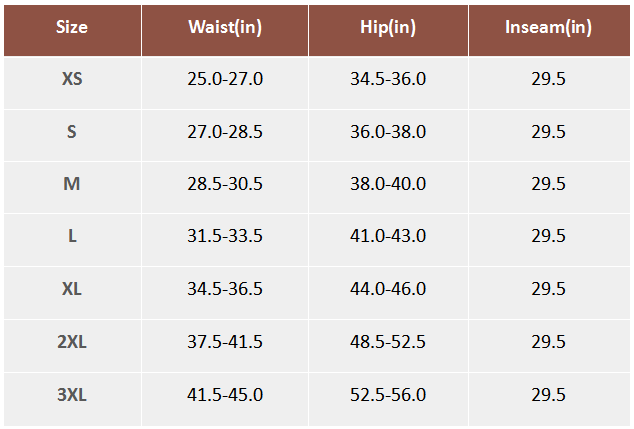Select the S size cell
This screenshot has height=429, width=634.
[x=72, y=131]
